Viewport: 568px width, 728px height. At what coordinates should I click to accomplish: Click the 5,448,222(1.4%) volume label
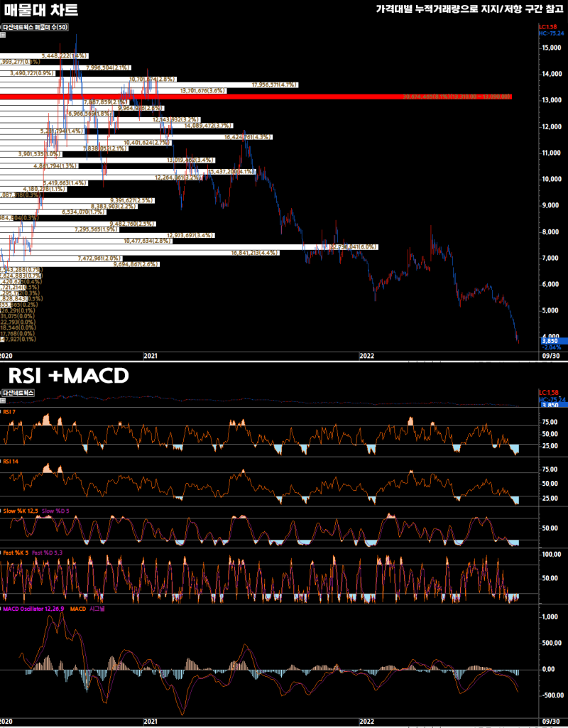pos(65,55)
